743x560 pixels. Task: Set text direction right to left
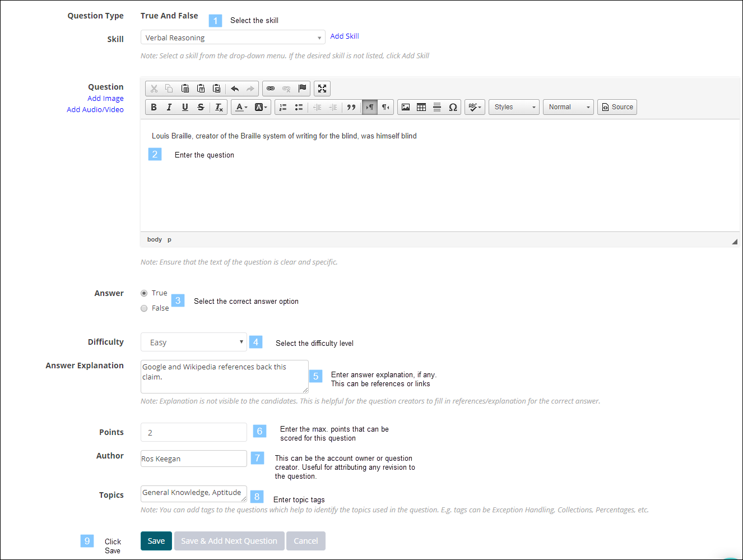[x=386, y=107]
